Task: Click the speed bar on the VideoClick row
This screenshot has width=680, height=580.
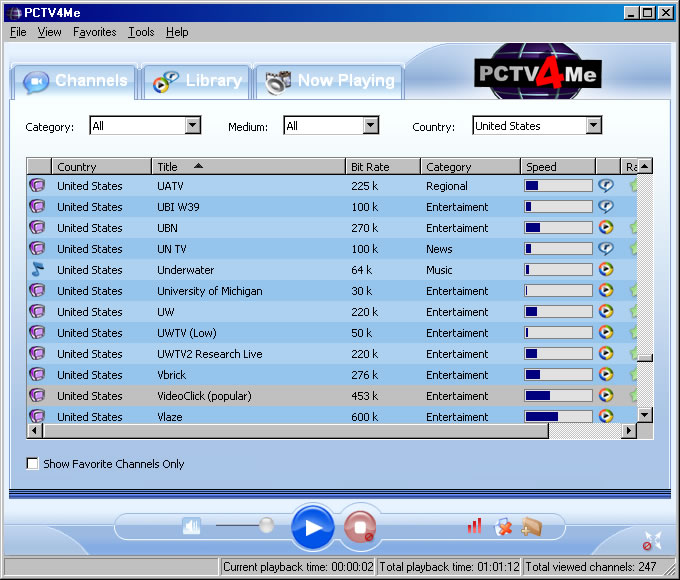Action: pyautogui.click(x=558, y=395)
